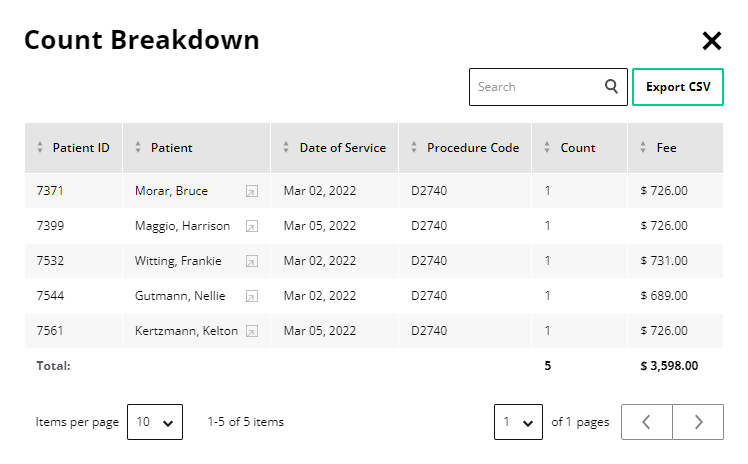Image resolution: width=748 pixels, height=464 pixels.
Task: Click the search magnifier icon
Action: click(x=611, y=87)
